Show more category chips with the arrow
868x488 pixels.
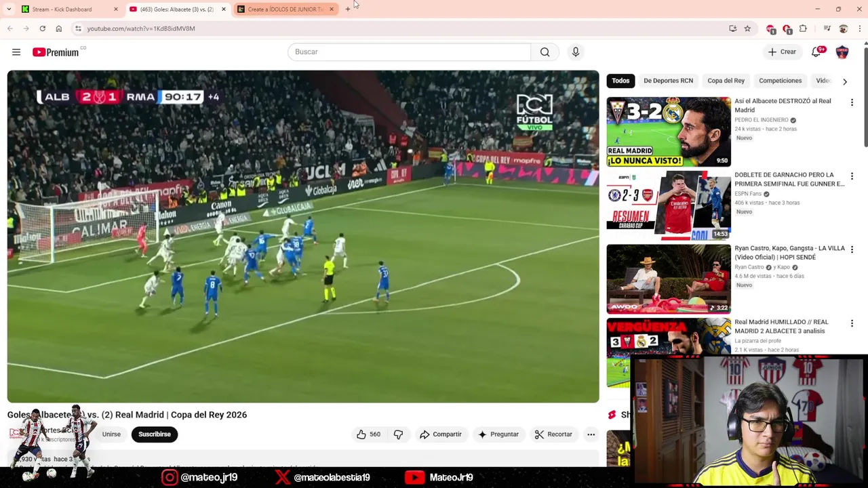pos(844,81)
